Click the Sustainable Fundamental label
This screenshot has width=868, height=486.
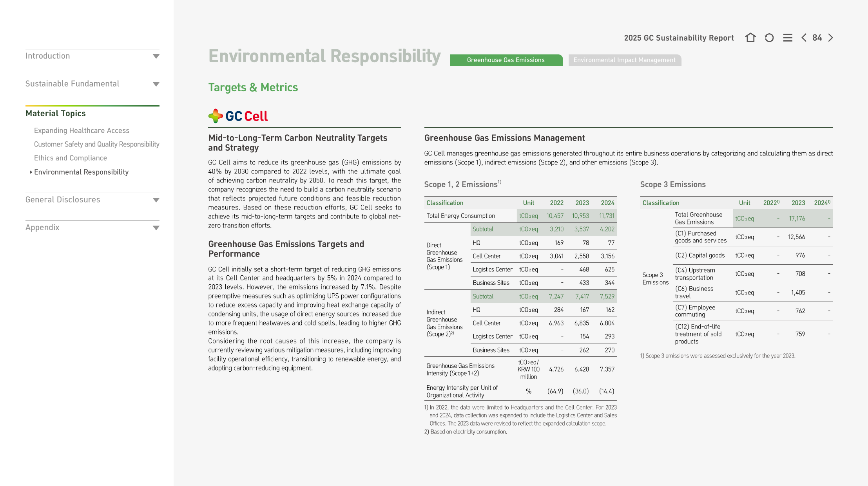point(72,84)
